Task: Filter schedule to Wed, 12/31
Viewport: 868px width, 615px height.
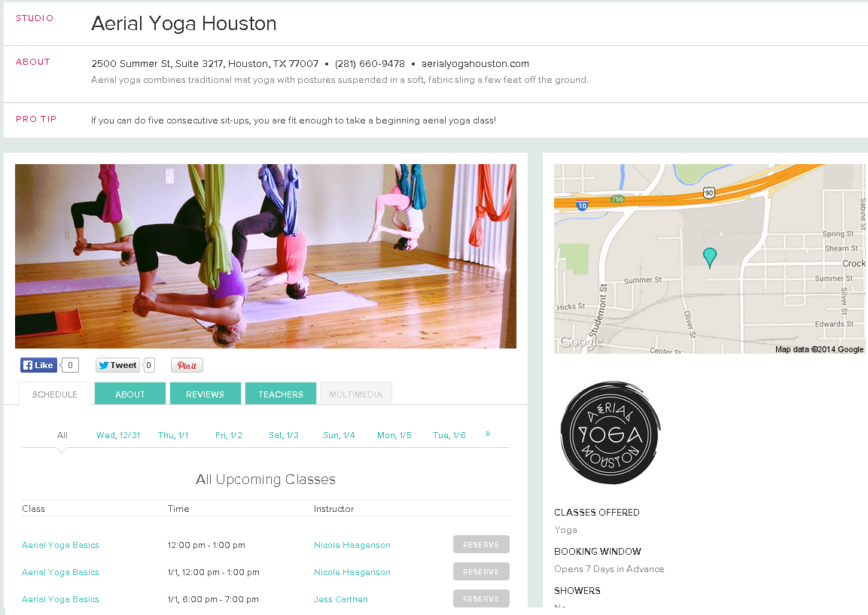Action: [118, 435]
